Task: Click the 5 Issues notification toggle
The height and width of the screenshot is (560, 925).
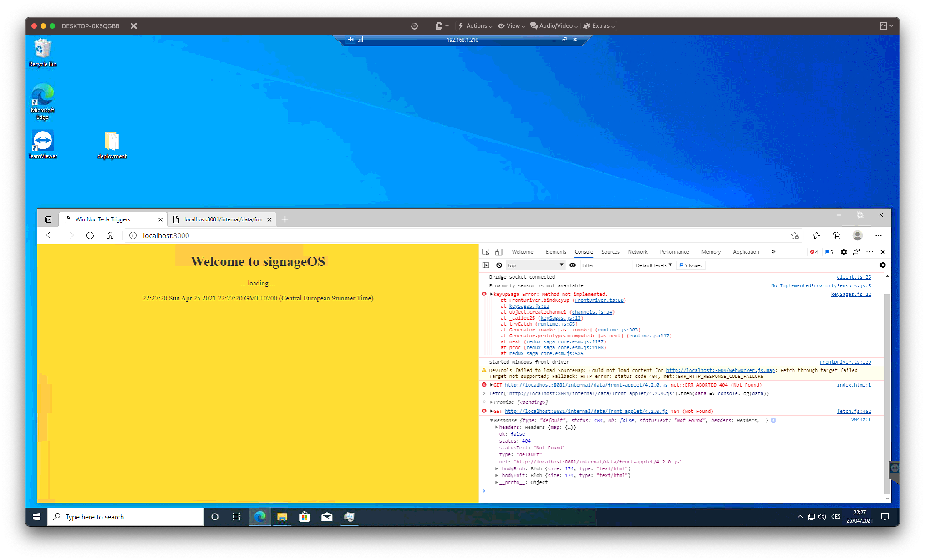Action: coord(691,265)
